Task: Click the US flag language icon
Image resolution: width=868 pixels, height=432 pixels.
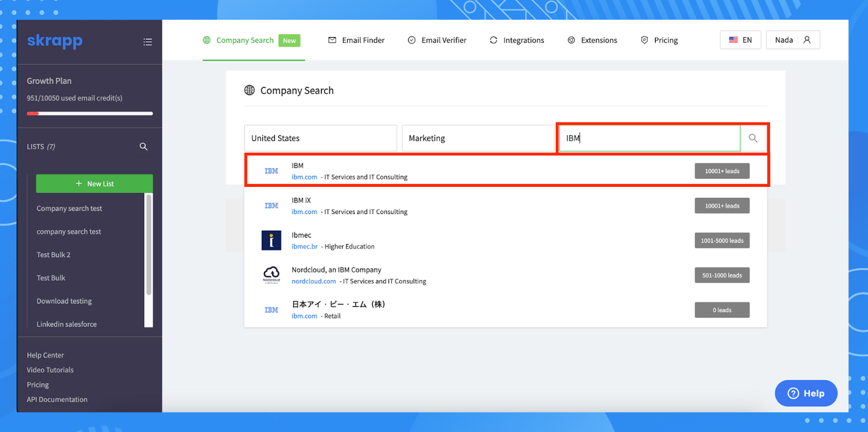Action: (734, 40)
